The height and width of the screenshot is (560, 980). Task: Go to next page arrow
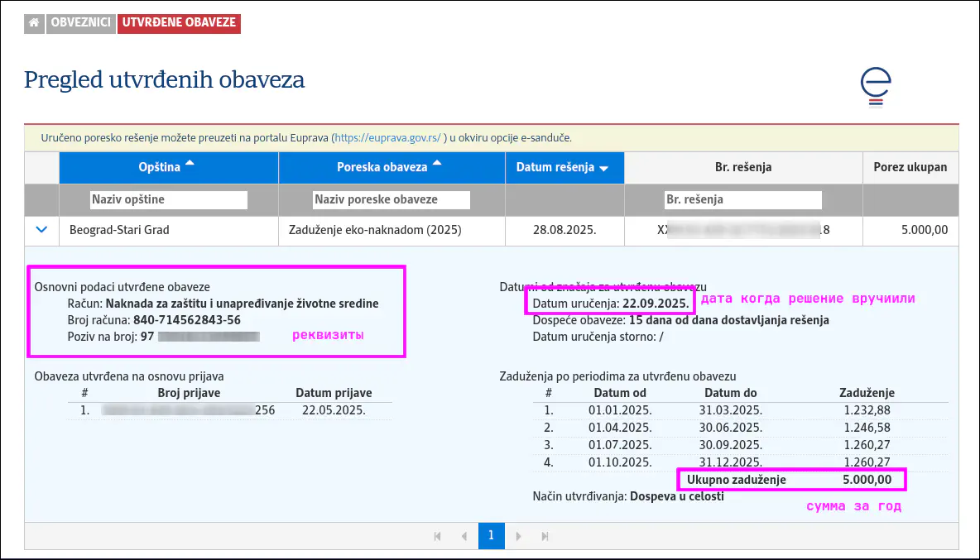click(518, 536)
